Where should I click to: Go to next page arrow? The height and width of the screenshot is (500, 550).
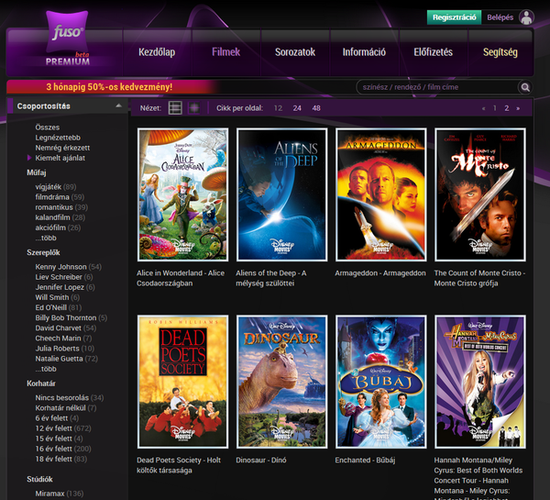point(518,108)
